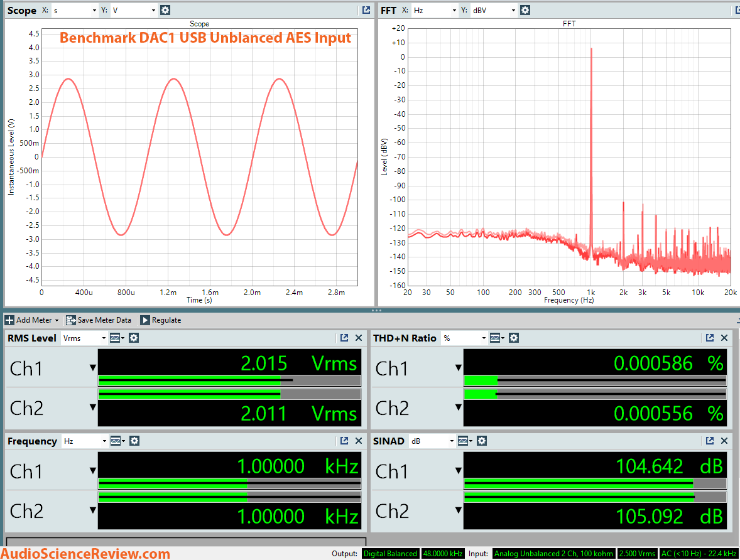Click the AC (<10 Hz) filter status
The width and height of the screenshot is (740, 560).
click(699, 553)
